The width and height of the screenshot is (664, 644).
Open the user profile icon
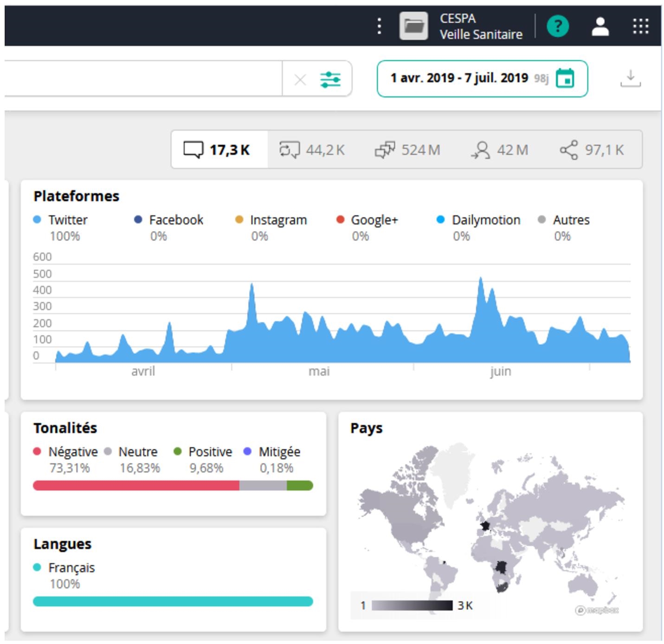[600, 26]
